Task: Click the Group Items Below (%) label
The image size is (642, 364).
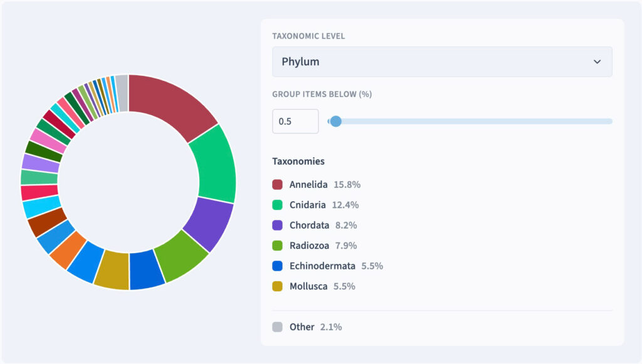Action: pos(322,94)
